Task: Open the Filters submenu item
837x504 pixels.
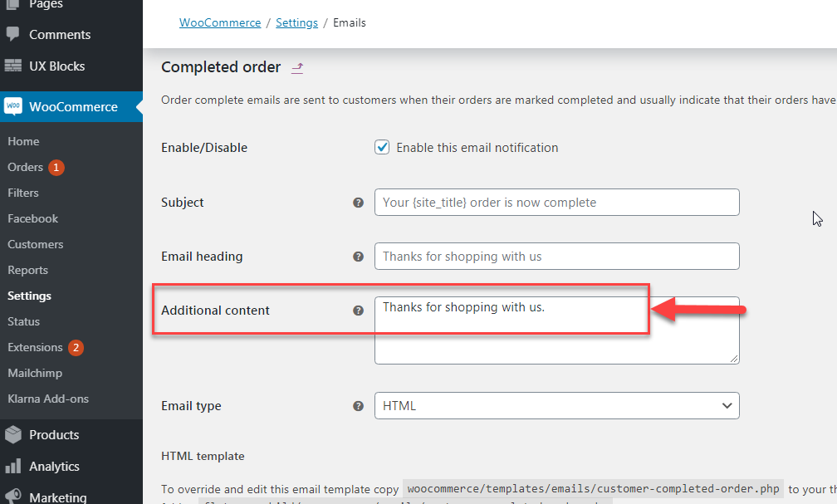Action: (23, 193)
